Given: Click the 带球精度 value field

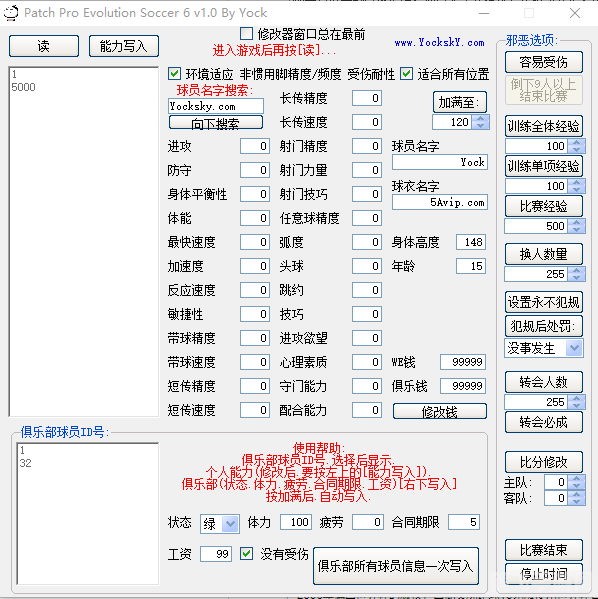Looking at the screenshot, I should [x=255, y=338].
